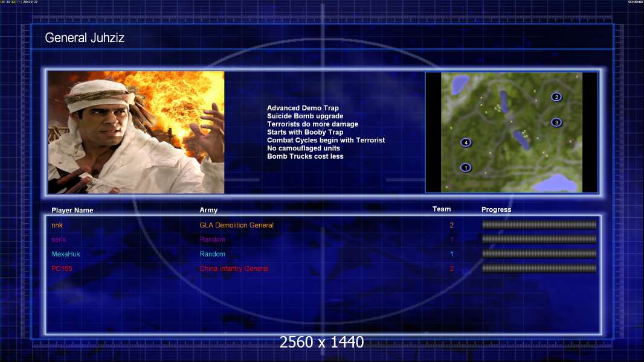Click start position marker 1 on map
Image resolution: width=644 pixels, height=362 pixels.
tap(465, 167)
